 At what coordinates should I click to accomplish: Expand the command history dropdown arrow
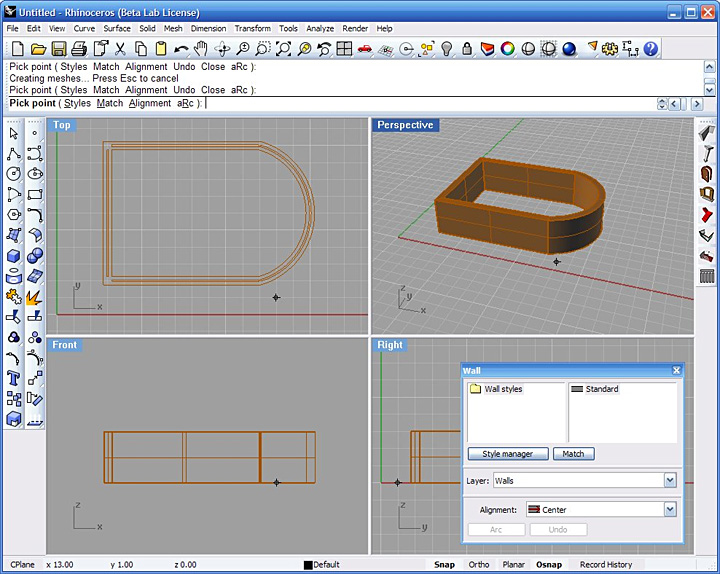(x=662, y=103)
